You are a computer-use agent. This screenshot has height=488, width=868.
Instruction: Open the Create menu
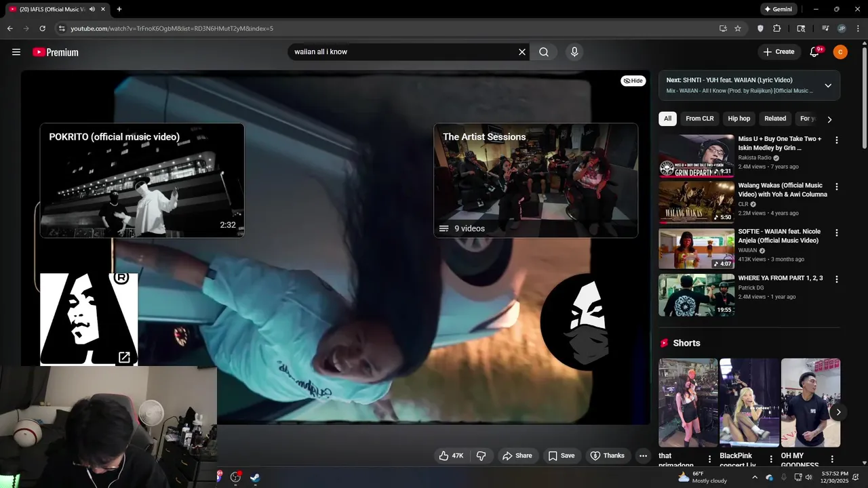tap(778, 52)
